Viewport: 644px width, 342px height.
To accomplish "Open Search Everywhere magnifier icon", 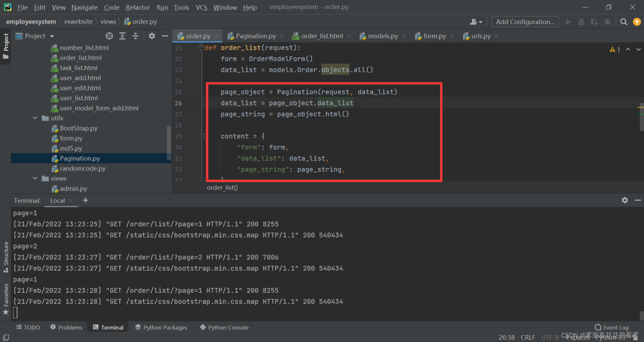I will 623,22.
